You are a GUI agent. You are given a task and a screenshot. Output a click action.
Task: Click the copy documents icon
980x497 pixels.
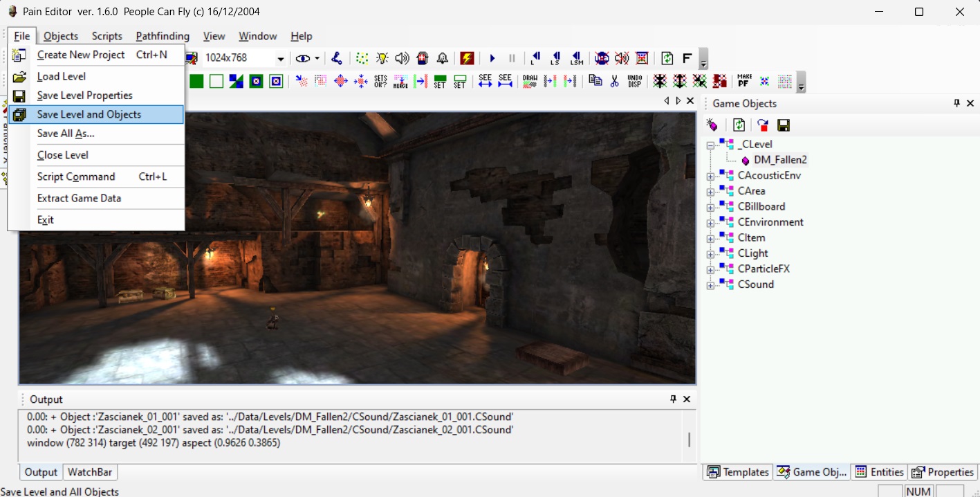point(595,81)
